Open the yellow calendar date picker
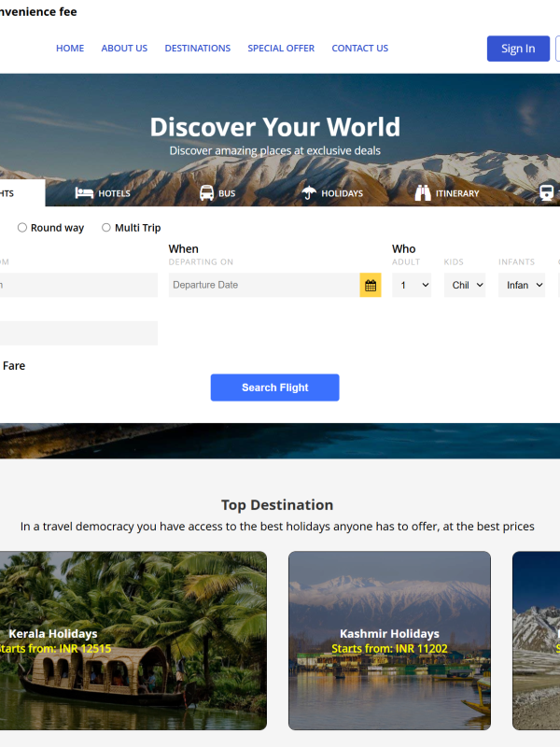Viewport: 560px width, 747px height. point(371,285)
